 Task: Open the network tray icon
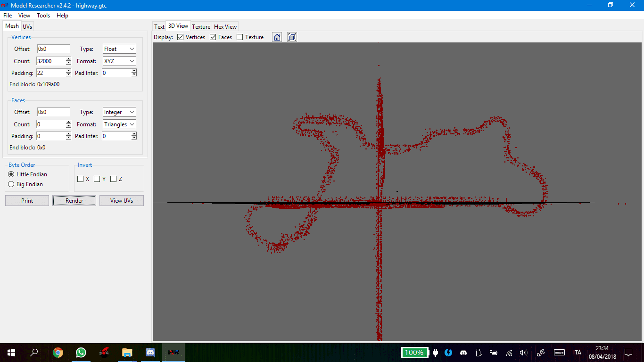509,352
